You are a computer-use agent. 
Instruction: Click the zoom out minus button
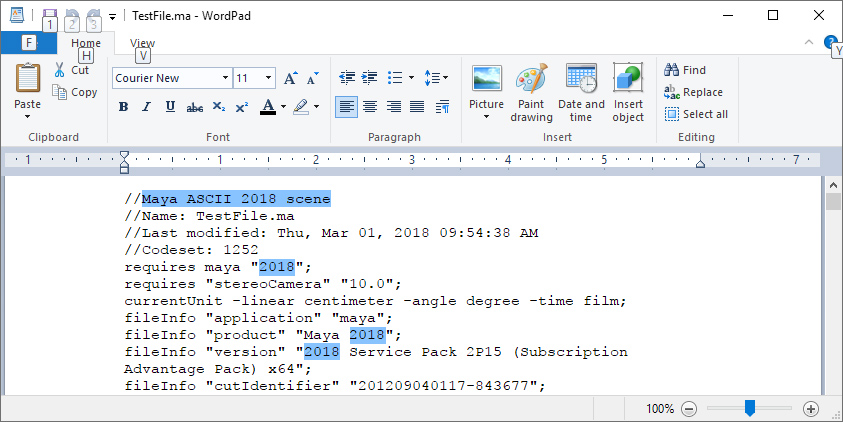(689, 409)
